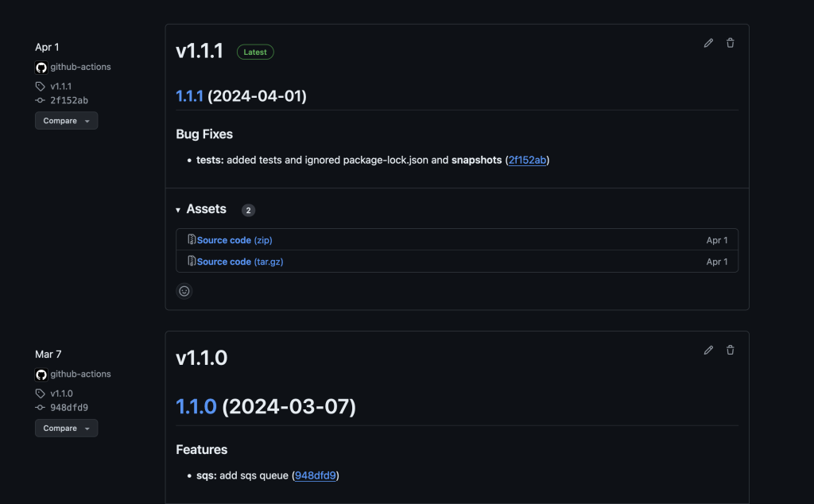This screenshot has width=814, height=504.
Task: Click the pencil edit icon on v1.1.0 release
Action: click(707, 350)
